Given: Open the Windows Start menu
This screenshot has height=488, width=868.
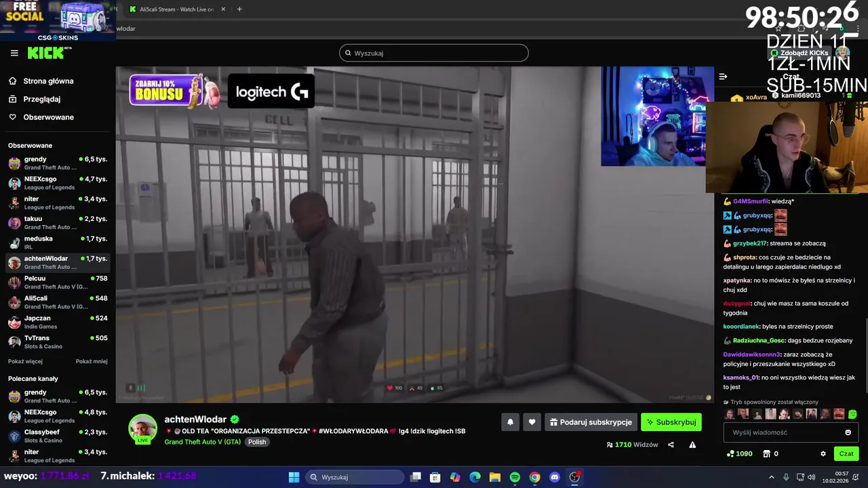Looking at the screenshot, I should [294, 477].
